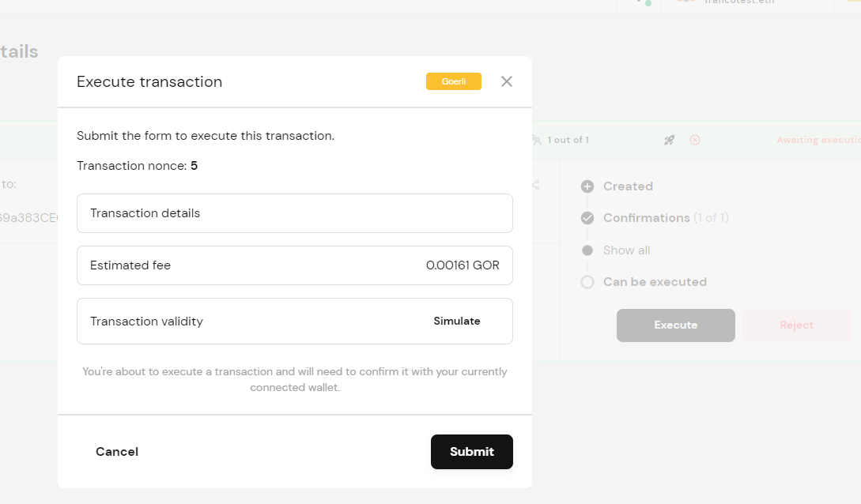Click the checkmark icon beside Confirmations
This screenshot has height=504, width=861.
coord(587,218)
